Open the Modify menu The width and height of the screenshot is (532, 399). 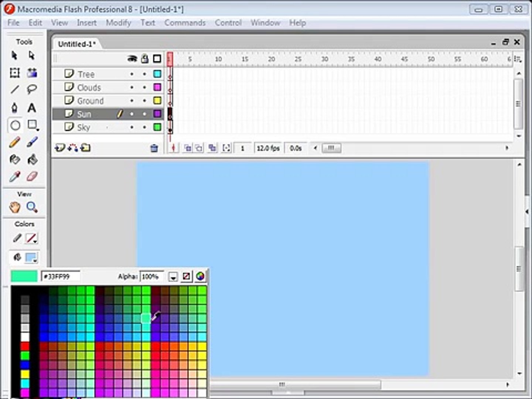(x=119, y=23)
